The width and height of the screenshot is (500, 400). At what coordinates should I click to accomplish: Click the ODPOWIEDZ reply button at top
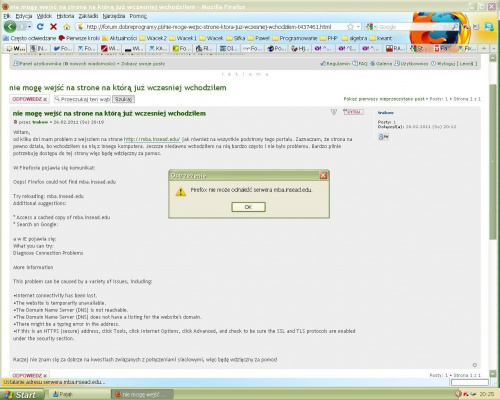point(29,99)
